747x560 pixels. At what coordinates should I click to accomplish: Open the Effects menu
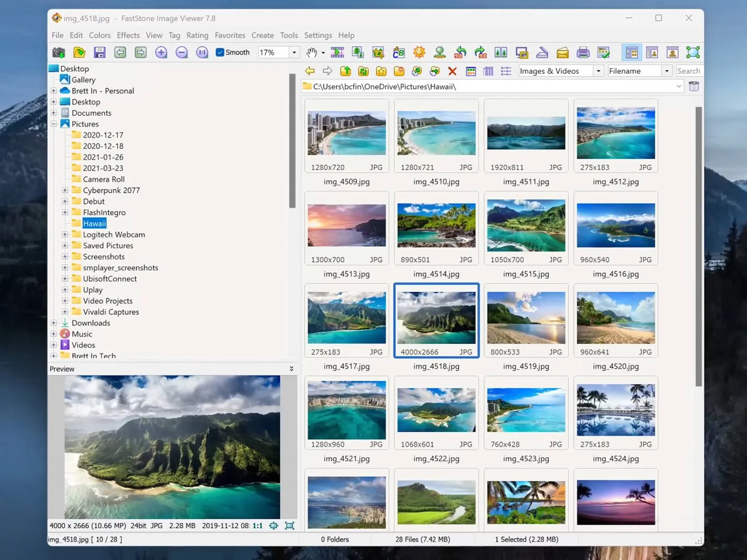click(x=128, y=35)
